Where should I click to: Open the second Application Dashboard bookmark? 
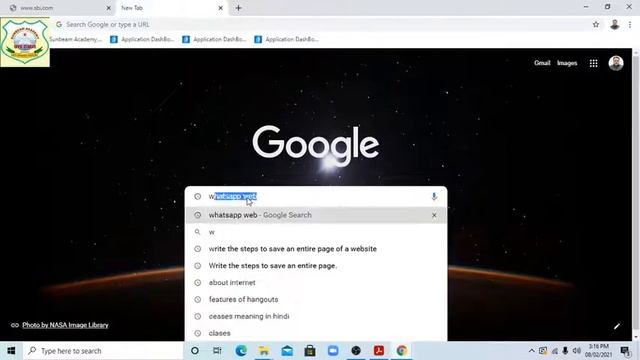tap(214, 39)
